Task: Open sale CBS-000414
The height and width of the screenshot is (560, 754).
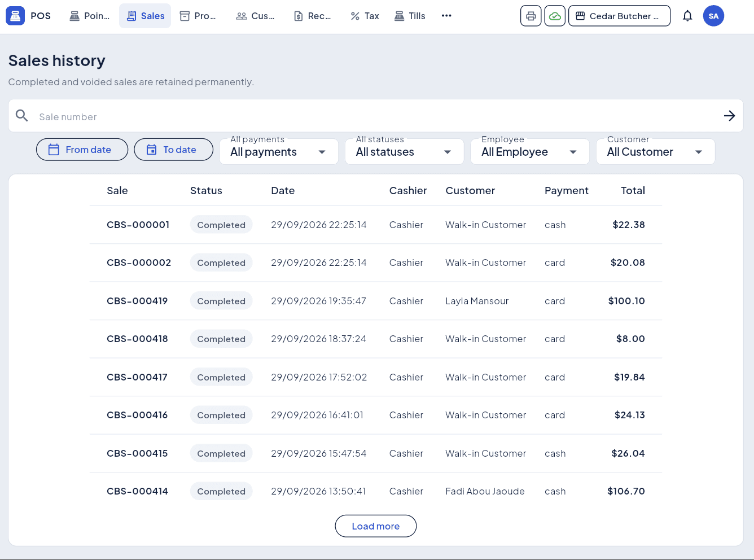Action: (137, 491)
